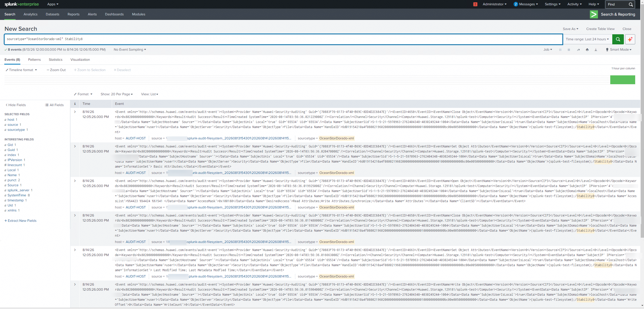
Task: Click Create Table View
Action: [x=600, y=29]
